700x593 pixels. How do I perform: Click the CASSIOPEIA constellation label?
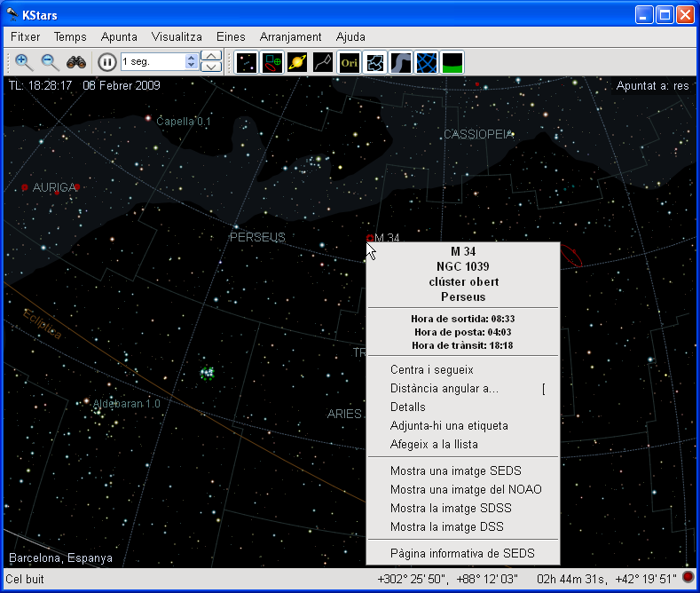point(478,134)
